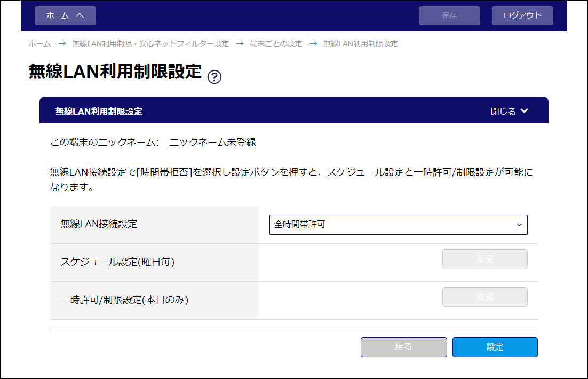Click 変更 for 一時許可/制限設定(本日のみ)
Image resolution: width=588 pixels, height=379 pixels.
point(484,297)
